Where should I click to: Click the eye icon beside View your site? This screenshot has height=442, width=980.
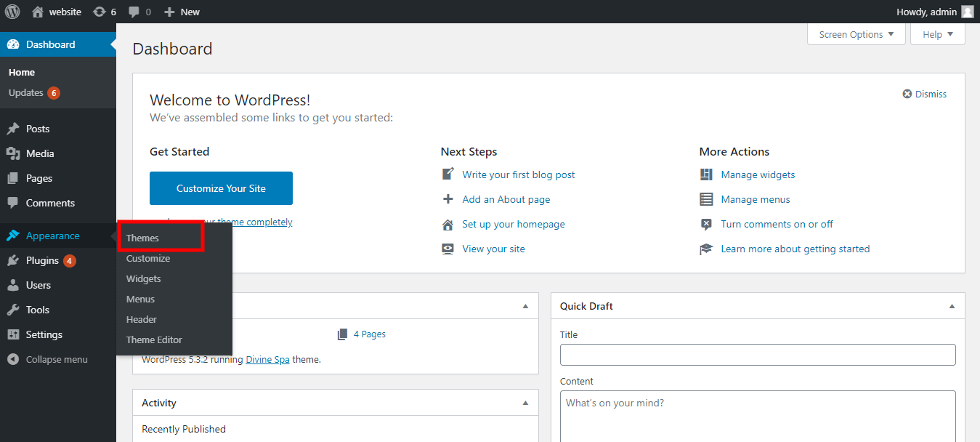click(x=448, y=249)
